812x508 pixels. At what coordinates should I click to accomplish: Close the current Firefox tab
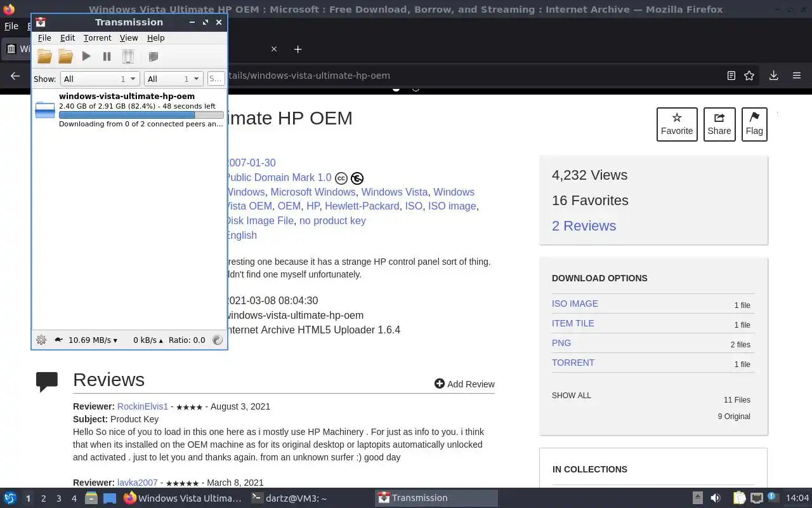click(274, 49)
